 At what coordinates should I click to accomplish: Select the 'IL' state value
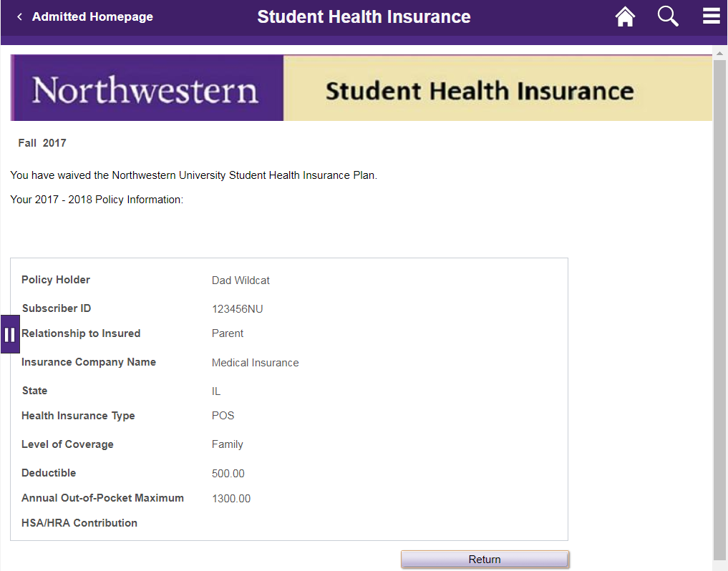point(216,391)
